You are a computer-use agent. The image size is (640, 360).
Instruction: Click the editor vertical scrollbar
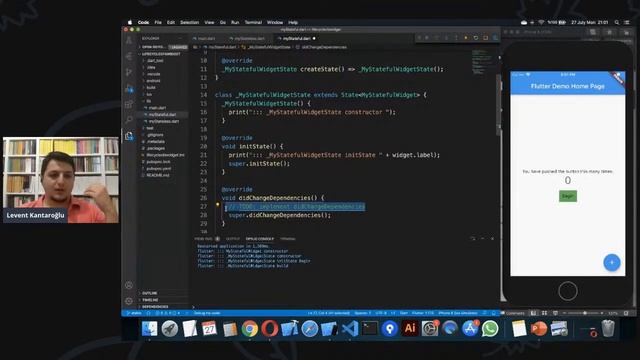498,106
